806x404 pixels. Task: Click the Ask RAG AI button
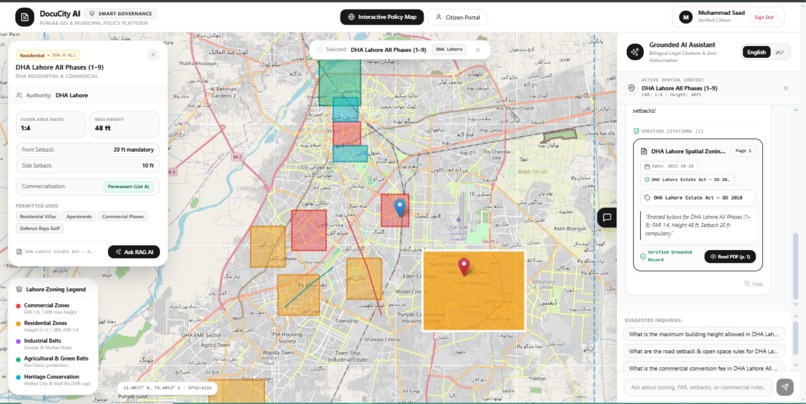pyautogui.click(x=134, y=252)
